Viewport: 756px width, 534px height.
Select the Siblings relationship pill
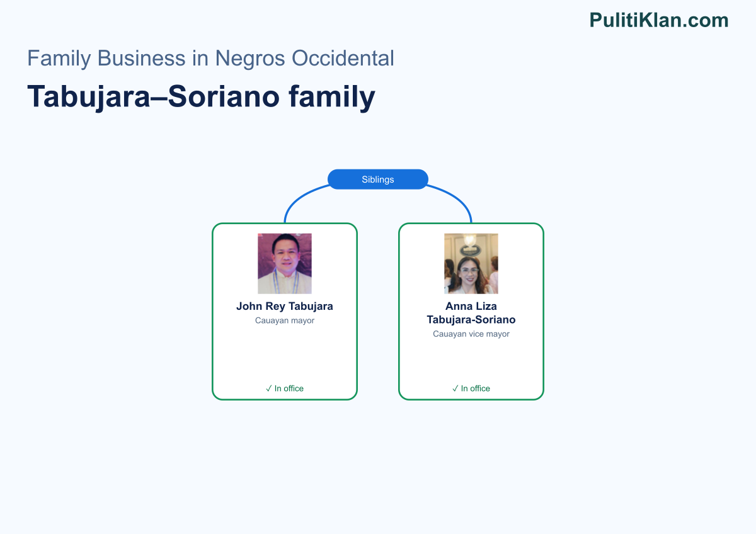378,179
